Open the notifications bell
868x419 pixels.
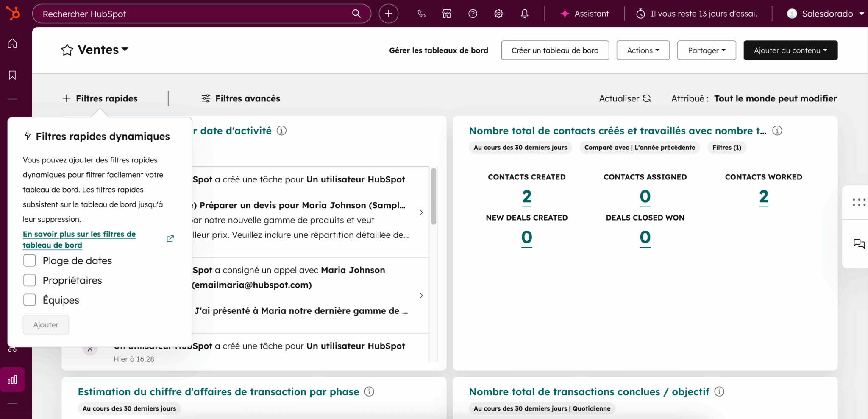pos(524,14)
